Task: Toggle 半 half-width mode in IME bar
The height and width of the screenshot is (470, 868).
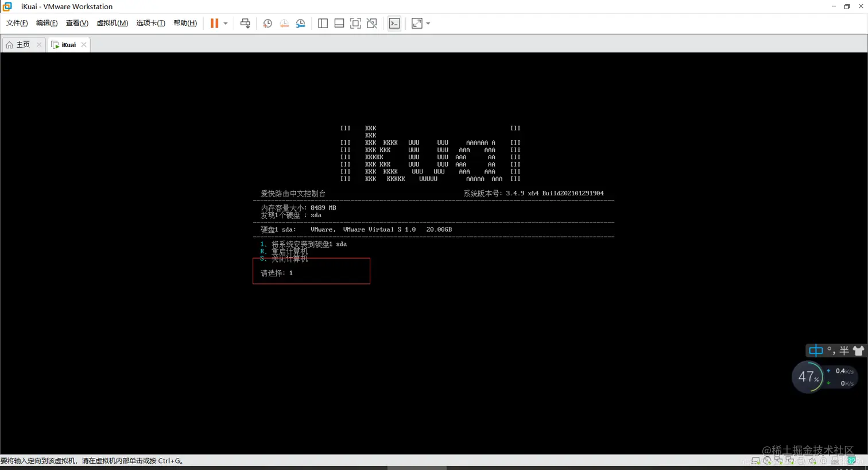Action: click(844, 350)
